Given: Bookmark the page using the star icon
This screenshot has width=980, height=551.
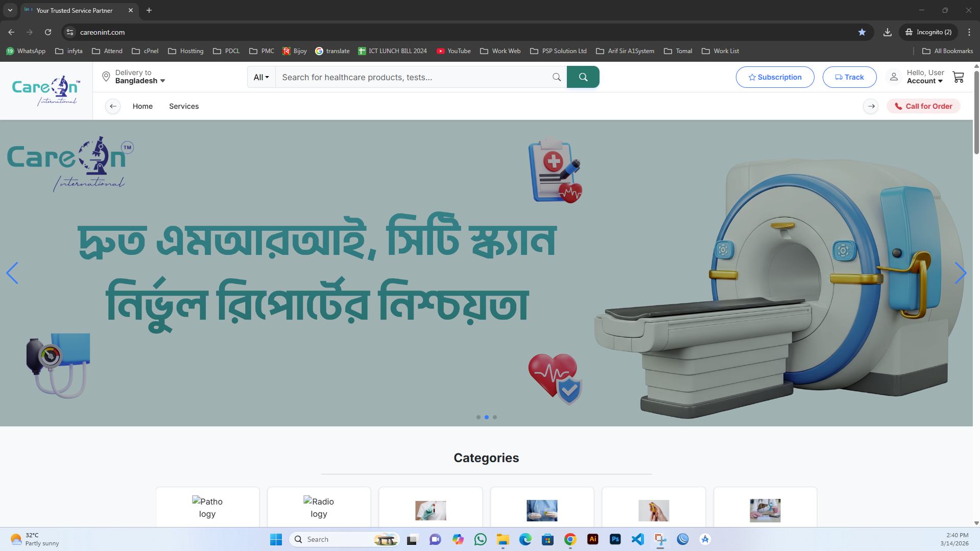Looking at the screenshot, I should (862, 32).
